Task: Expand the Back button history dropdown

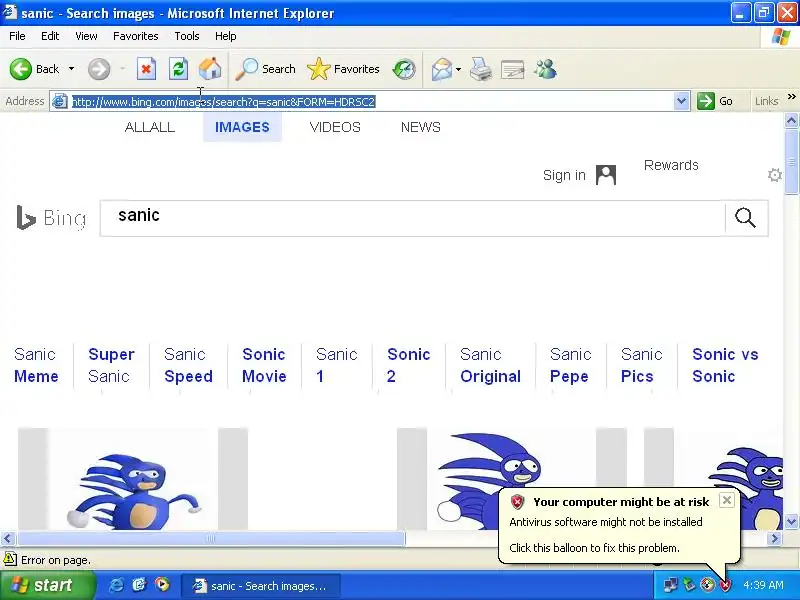Action: [x=71, y=69]
